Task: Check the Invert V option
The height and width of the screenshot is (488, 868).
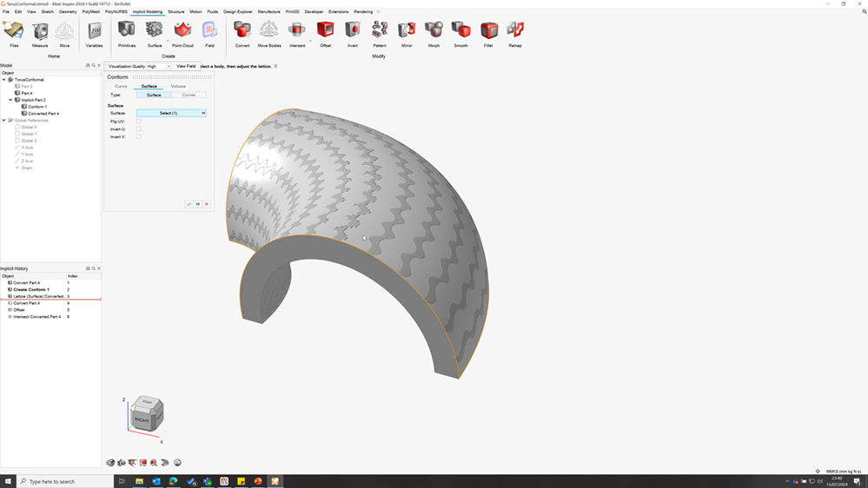Action: point(138,137)
